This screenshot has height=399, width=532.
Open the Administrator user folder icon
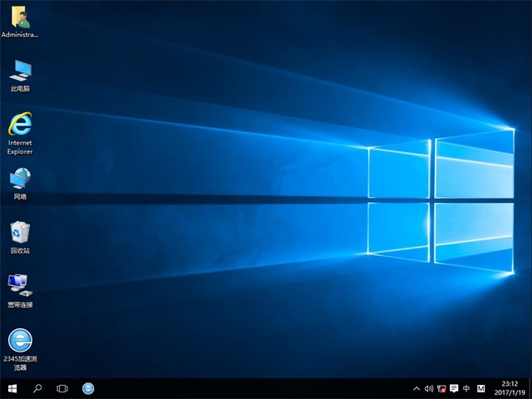[20, 18]
